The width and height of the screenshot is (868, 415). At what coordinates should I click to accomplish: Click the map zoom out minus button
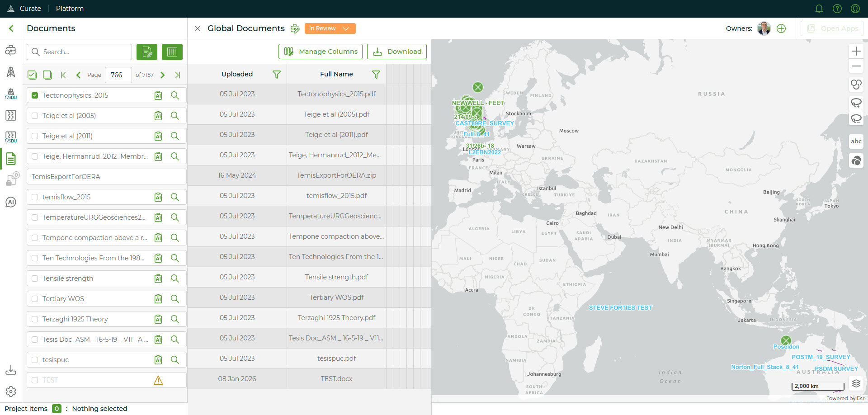[x=856, y=66]
